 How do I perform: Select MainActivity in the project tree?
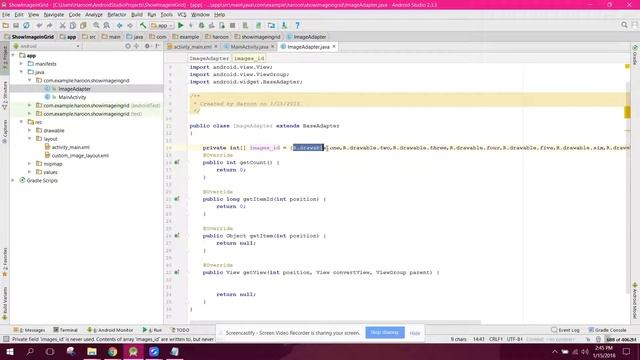(x=72, y=97)
